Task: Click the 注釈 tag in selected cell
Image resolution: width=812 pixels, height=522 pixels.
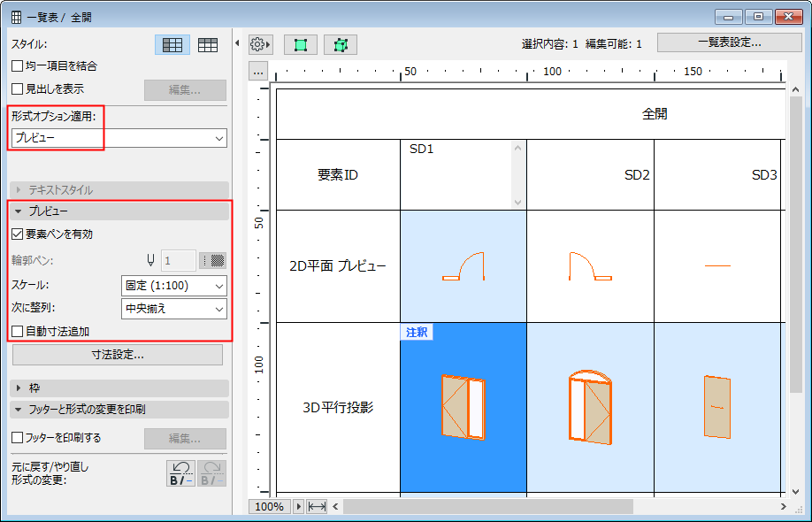Action: [417, 332]
